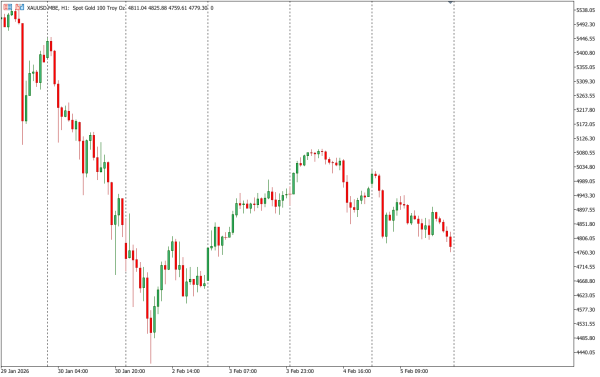This screenshot has height=377, width=600.
Task: Click the 5034.80 price axis label
Action: pyautogui.click(x=586, y=167)
